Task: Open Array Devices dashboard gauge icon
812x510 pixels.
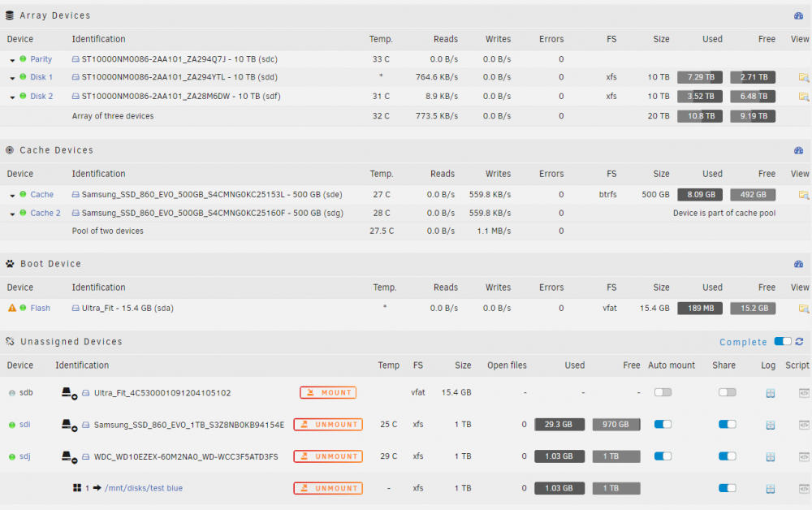Action: click(x=798, y=15)
